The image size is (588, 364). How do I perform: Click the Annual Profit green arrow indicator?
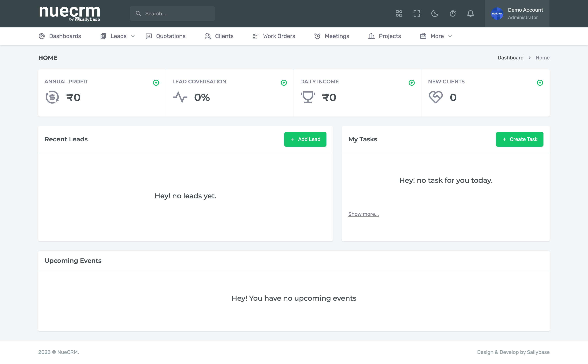(156, 83)
